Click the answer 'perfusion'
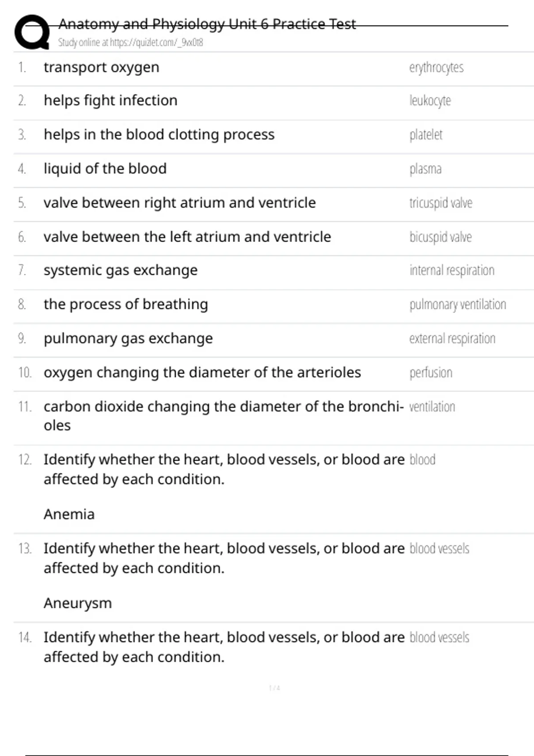 pyautogui.click(x=431, y=373)
